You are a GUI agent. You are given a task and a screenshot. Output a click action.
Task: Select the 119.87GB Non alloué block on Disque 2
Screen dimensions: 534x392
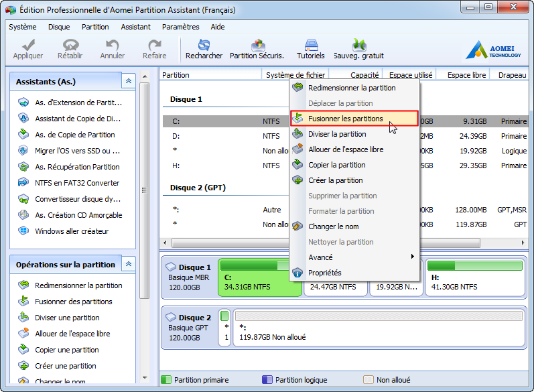coord(379,328)
